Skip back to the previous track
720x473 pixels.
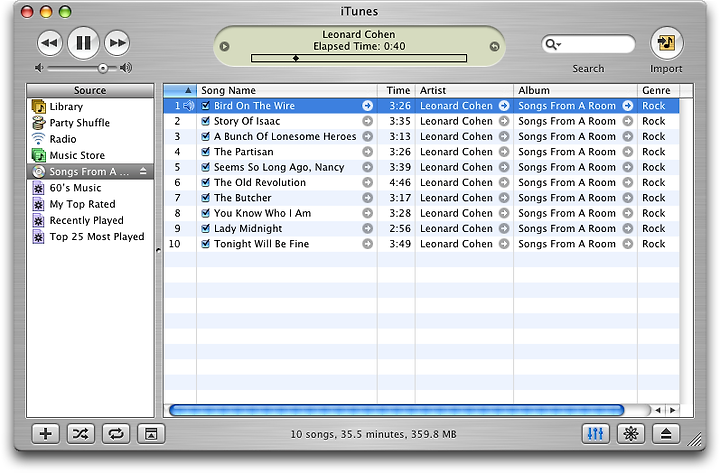(x=50, y=43)
